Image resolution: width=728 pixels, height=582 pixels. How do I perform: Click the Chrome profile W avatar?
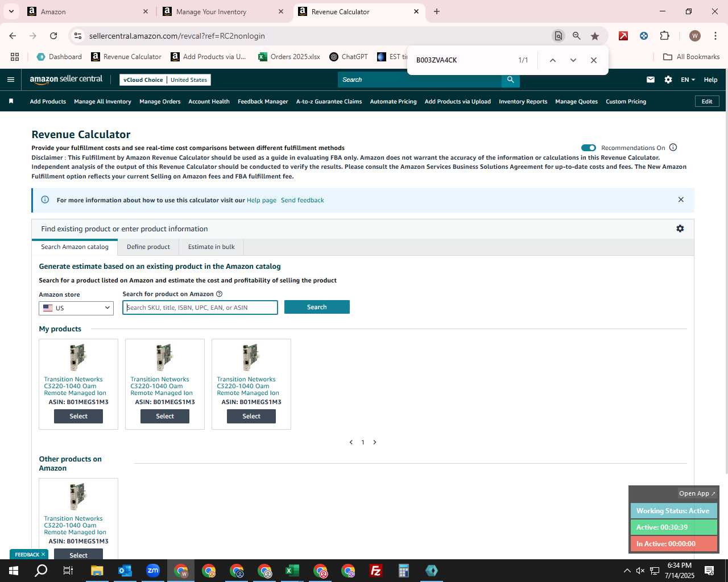(x=695, y=36)
